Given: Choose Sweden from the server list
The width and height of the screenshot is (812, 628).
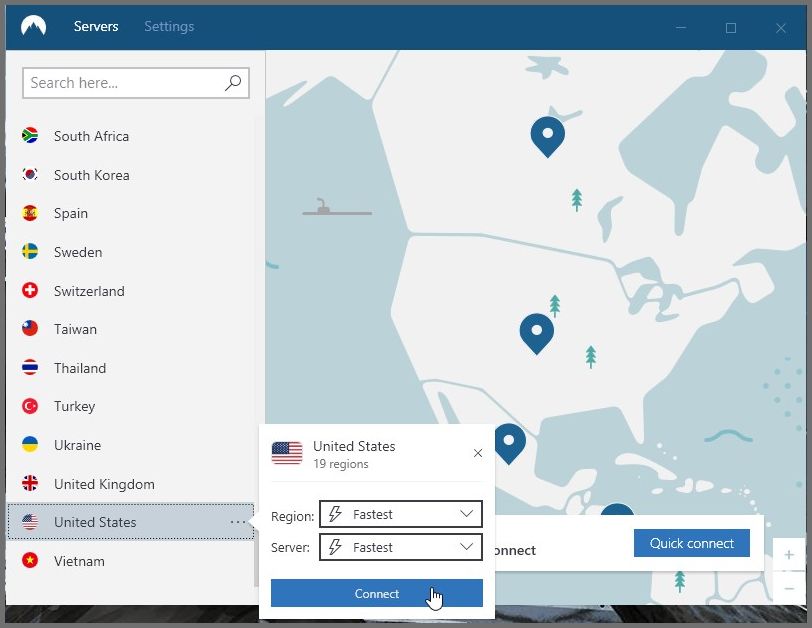Looking at the screenshot, I should tap(130, 252).
